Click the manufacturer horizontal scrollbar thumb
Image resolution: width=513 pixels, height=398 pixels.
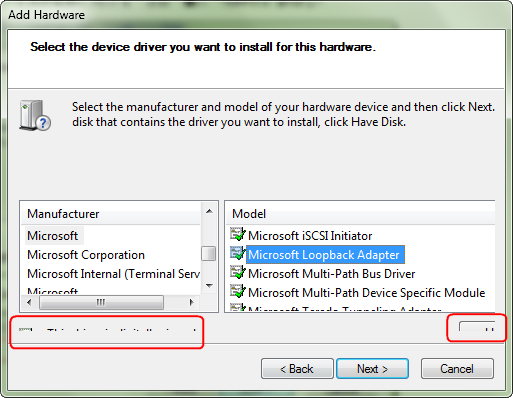[x=101, y=302]
